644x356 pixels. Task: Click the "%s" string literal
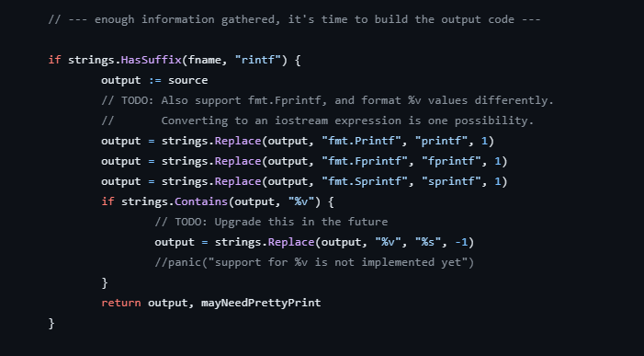(x=428, y=242)
